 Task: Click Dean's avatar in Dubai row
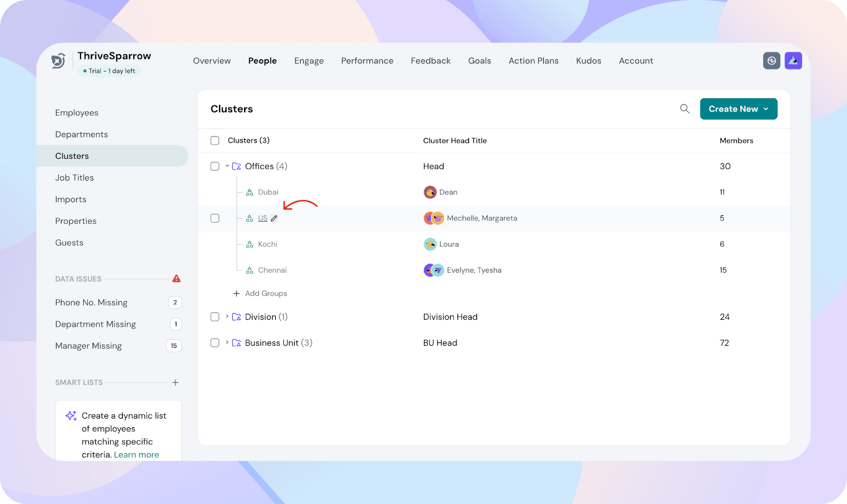(430, 192)
